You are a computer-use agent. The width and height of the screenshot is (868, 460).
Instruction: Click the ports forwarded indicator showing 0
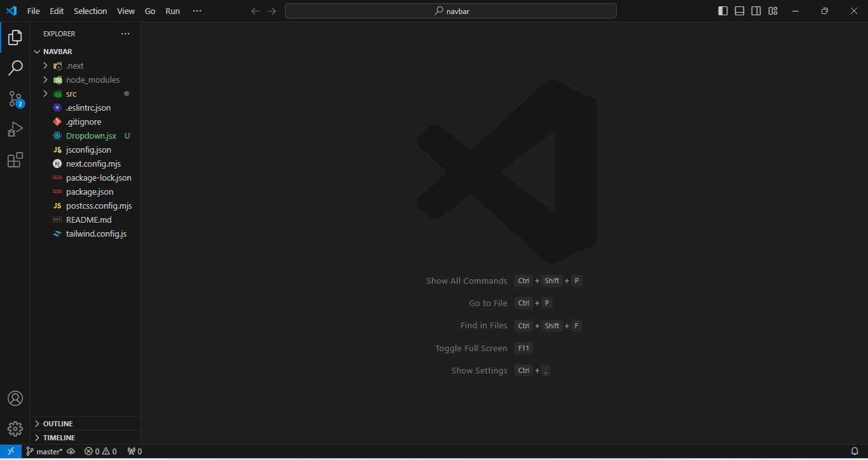[x=134, y=451]
